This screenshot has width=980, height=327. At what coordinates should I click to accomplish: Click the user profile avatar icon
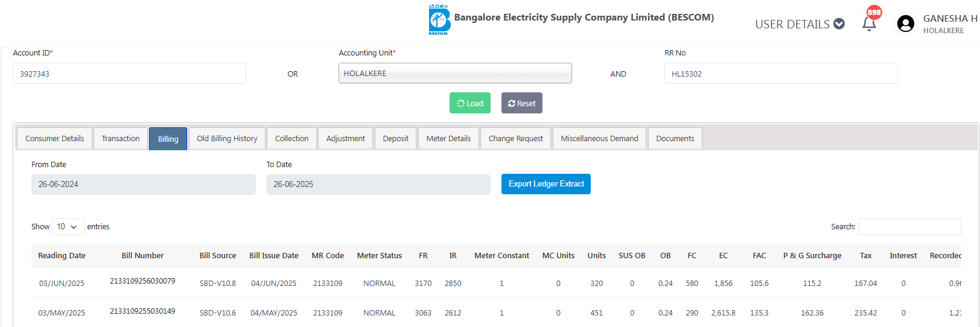(905, 24)
